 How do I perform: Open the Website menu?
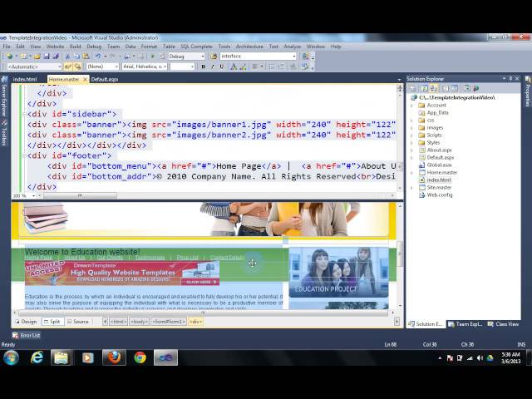pos(55,47)
